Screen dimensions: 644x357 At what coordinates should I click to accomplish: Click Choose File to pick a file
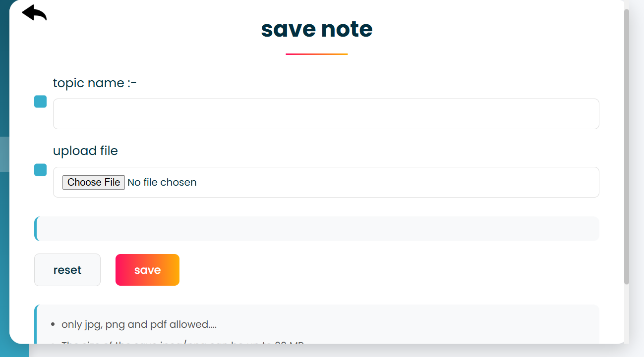click(x=93, y=182)
